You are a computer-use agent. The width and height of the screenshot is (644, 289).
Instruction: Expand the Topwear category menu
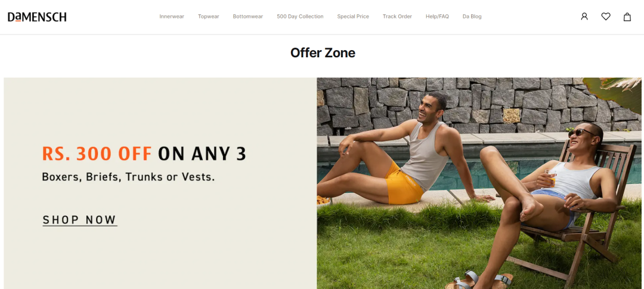209,17
